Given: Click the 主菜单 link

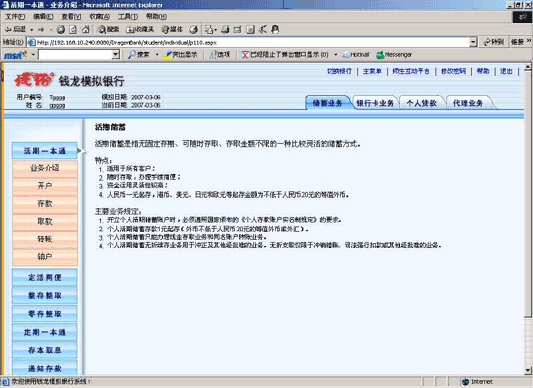Looking at the screenshot, I should [372, 71].
